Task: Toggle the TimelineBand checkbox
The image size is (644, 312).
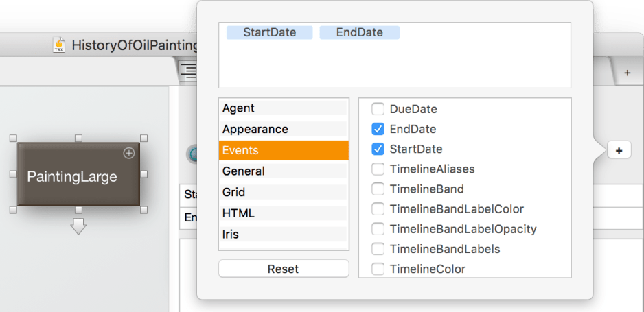Action: [378, 189]
